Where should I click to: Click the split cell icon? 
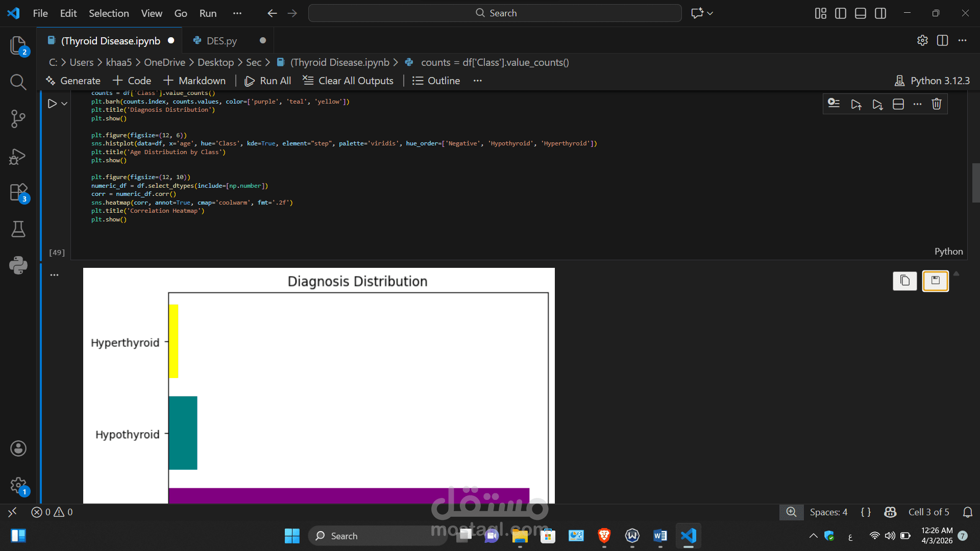pyautogui.click(x=898, y=104)
